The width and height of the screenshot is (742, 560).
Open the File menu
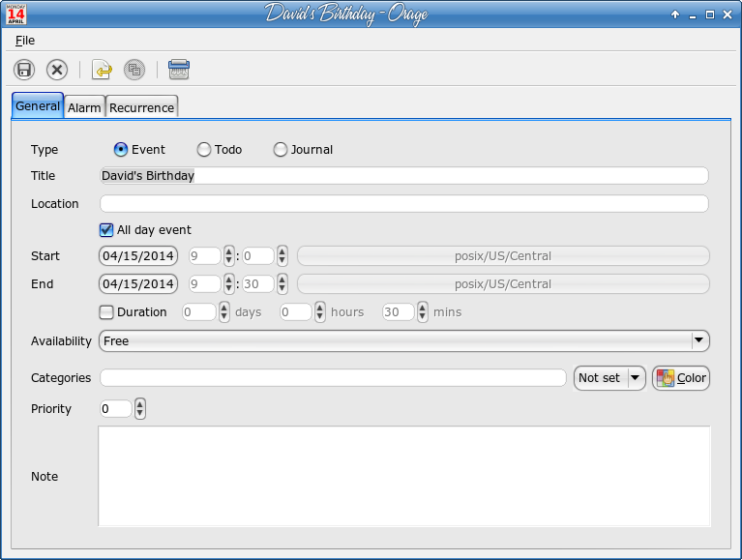pos(25,41)
